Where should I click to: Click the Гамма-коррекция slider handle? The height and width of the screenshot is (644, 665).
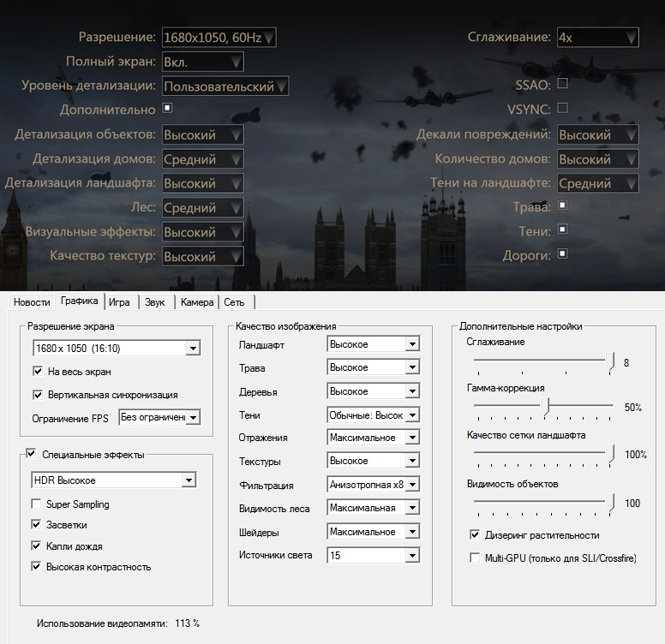pos(545,407)
